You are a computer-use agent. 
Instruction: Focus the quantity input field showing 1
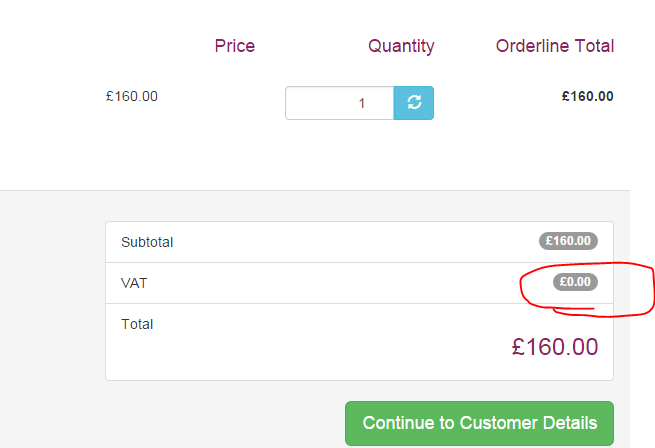click(340, 103)
